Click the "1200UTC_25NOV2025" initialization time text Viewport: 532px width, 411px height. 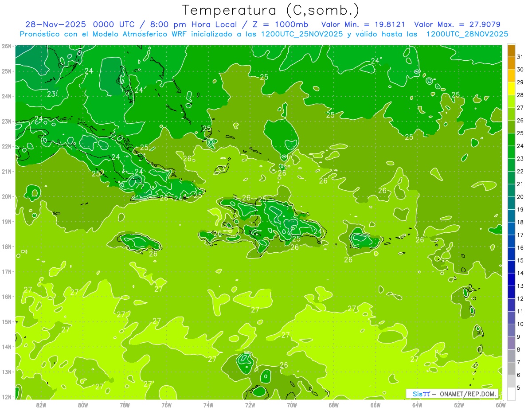(301, 34)
